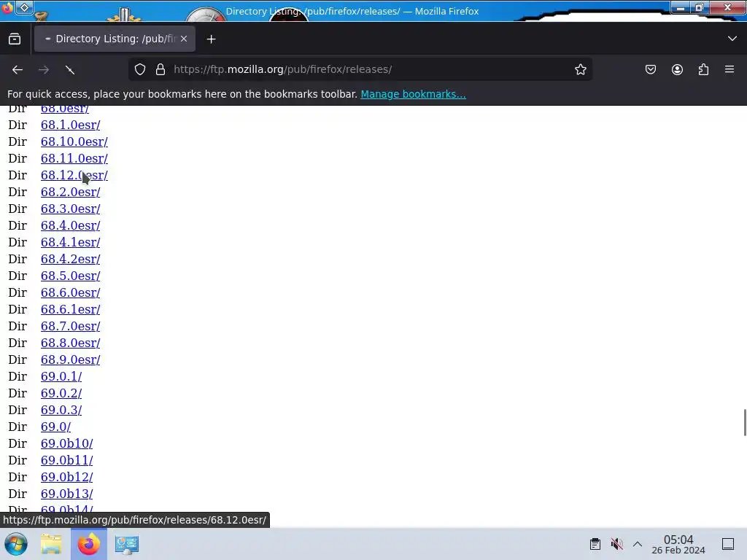The height and width of the screenshot is (560, 747).
Task: Open the 68.3.0esr/ directory
Action: pos(71,209)
